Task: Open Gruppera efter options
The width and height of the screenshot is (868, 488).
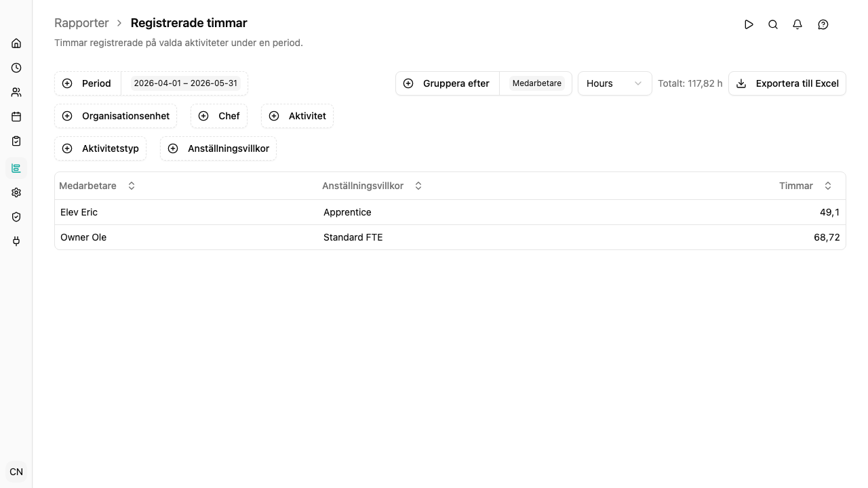Action: (x=448, y=83)
